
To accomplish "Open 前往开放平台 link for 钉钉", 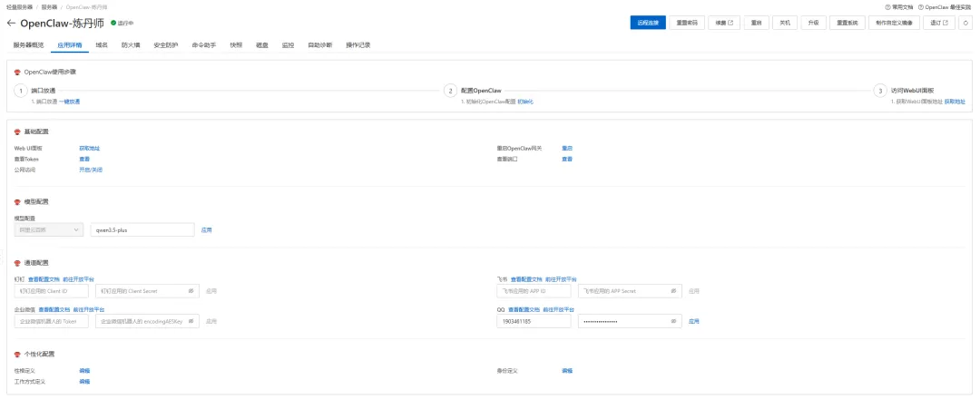I will (79, 279).
